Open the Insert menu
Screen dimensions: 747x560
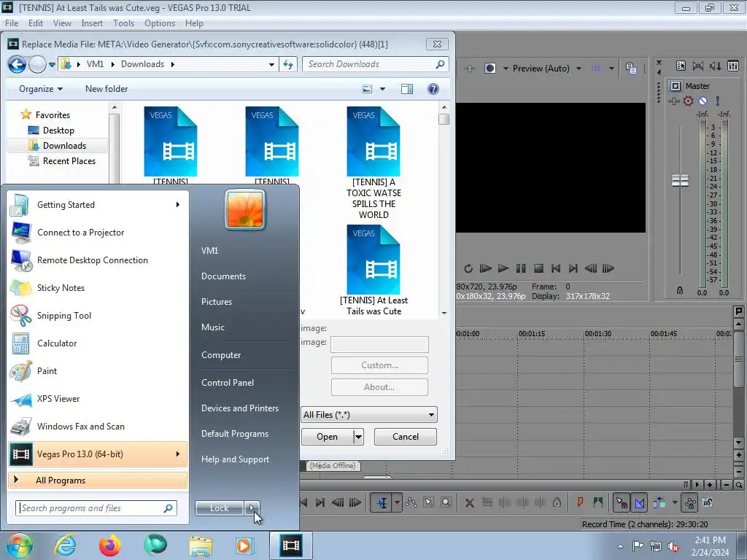click(x=92, y=23)
